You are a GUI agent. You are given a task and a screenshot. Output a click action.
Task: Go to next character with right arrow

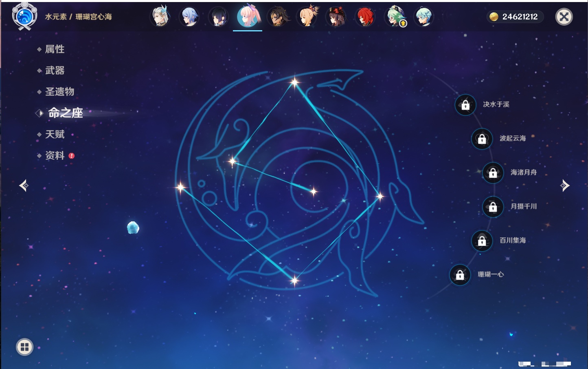coord(564,186)
